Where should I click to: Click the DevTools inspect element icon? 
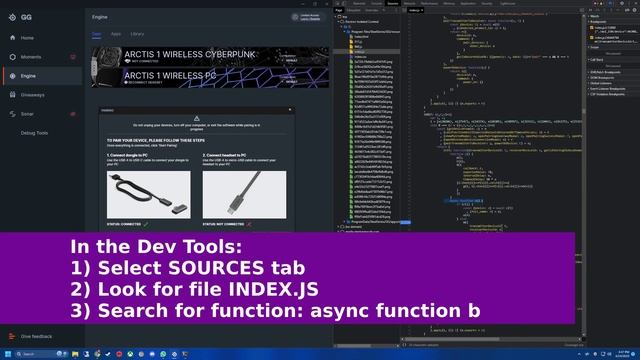tap(338, 4)
